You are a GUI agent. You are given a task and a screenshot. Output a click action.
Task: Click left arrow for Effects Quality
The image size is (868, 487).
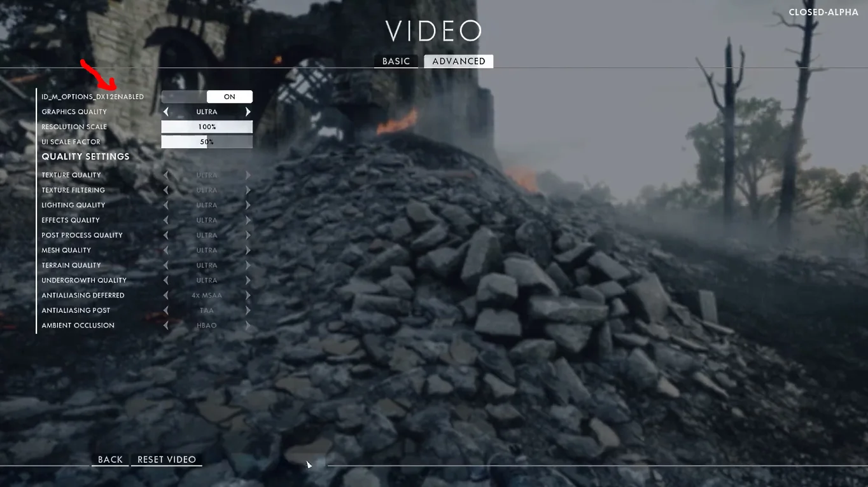(x=166, y=220)
